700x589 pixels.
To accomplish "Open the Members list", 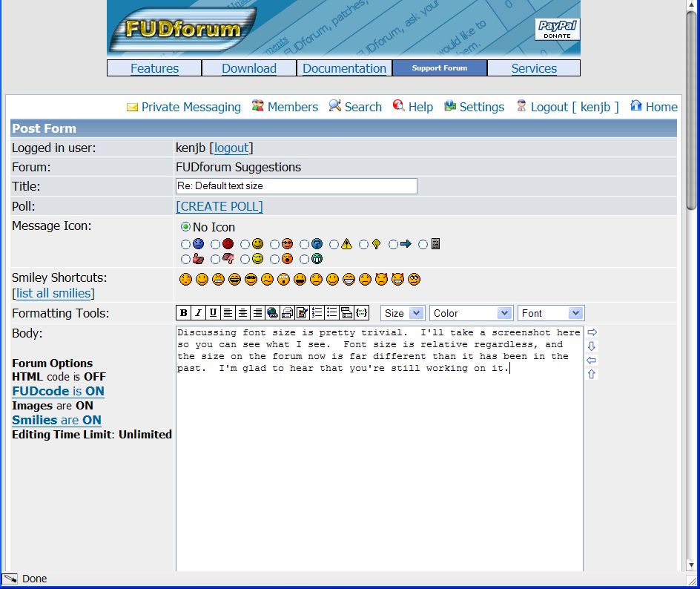I will [285, 107].
